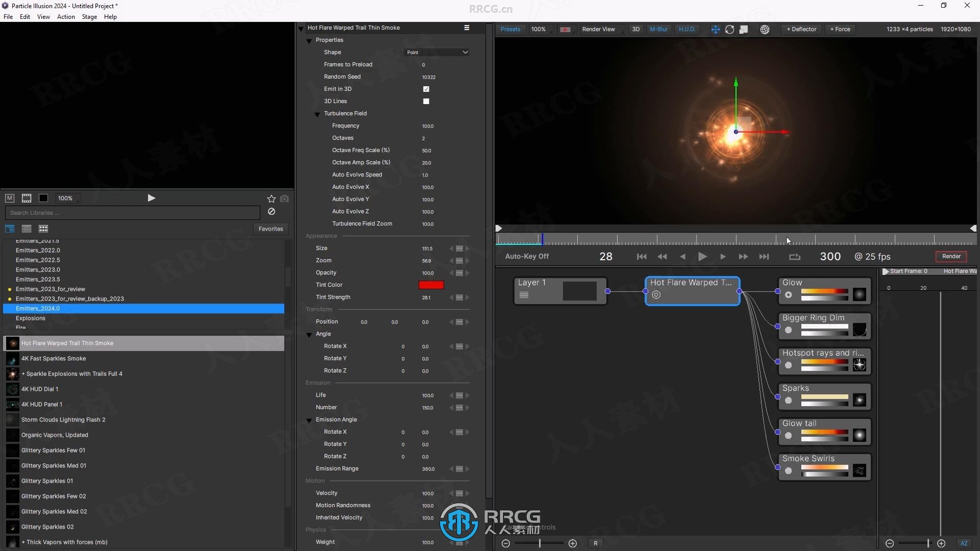This screenshot has width=980, height=551.
Task: Click the 3D view toggle icon
Action: point(635,29)
